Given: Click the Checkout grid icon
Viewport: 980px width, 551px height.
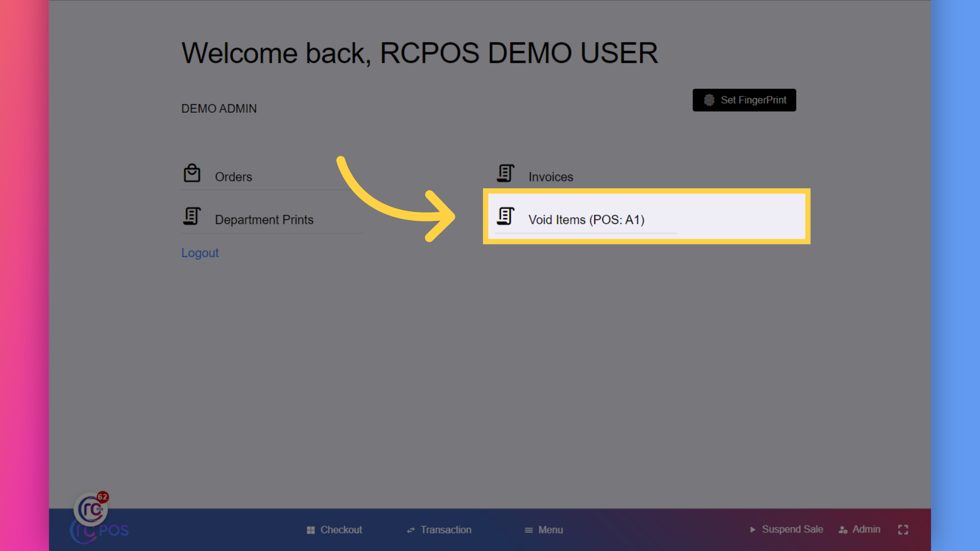Looking at the screenshot, I should [x=311, y=531].
